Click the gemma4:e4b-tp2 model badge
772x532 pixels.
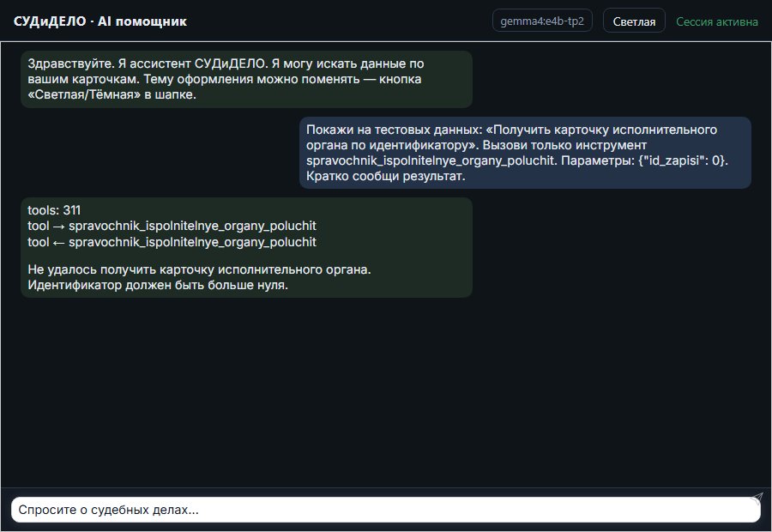tap(542, 21)
